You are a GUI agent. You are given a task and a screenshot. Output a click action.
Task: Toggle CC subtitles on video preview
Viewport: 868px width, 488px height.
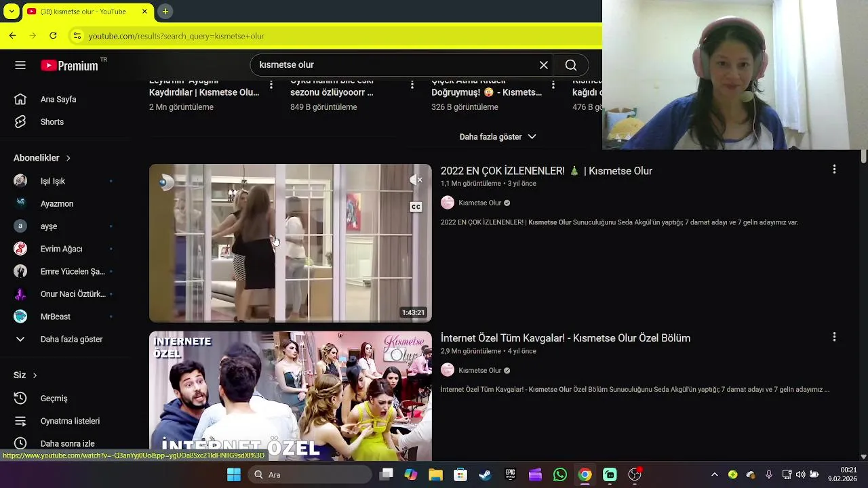tap(416, 207)
